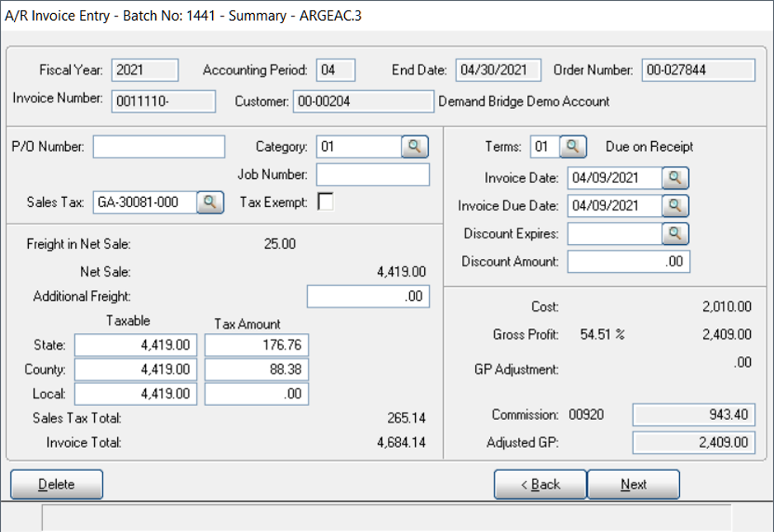Screen dimensions: 774x532
Task: Open the Invoice Due Date lookup icon
Action: (x=675, y=206)
